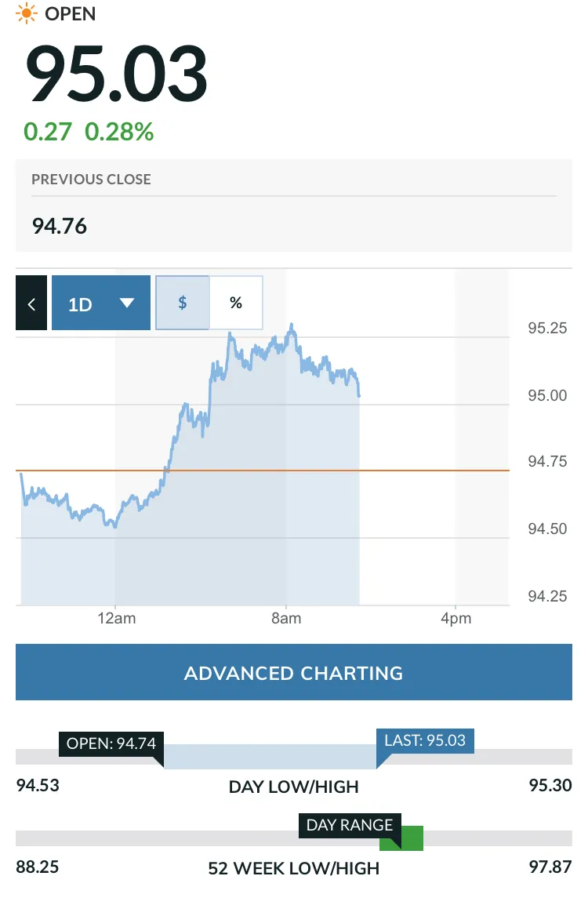The width and height of the screenshot is (588, 905).
Task: Click the 52 WEEK LOW/HIGH label
Action: (x=294, y=868)
